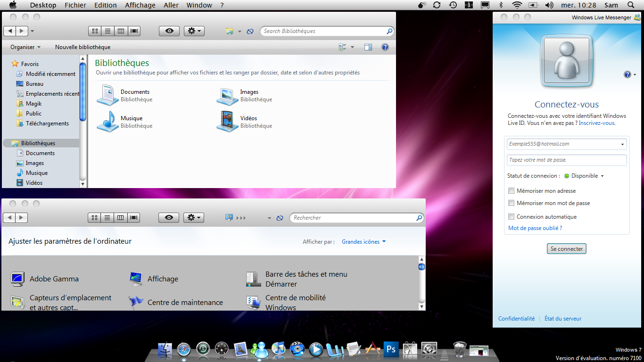Click the password field in Messenger

pyautogui.click(x=567, y=160)
